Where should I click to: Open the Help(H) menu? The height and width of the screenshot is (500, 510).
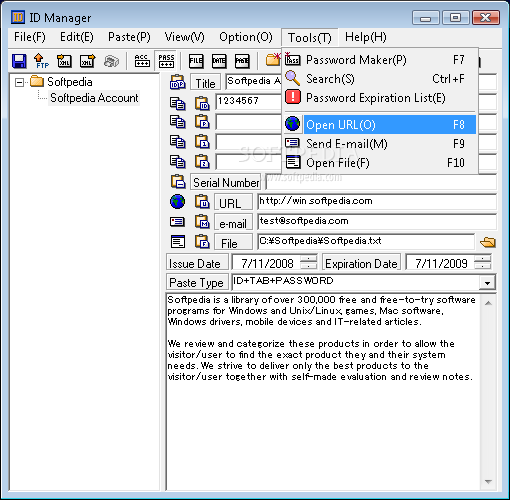coord(366,37)
